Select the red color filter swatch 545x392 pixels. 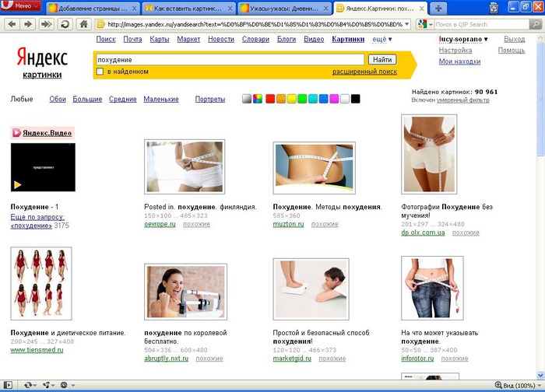[270, 99]
